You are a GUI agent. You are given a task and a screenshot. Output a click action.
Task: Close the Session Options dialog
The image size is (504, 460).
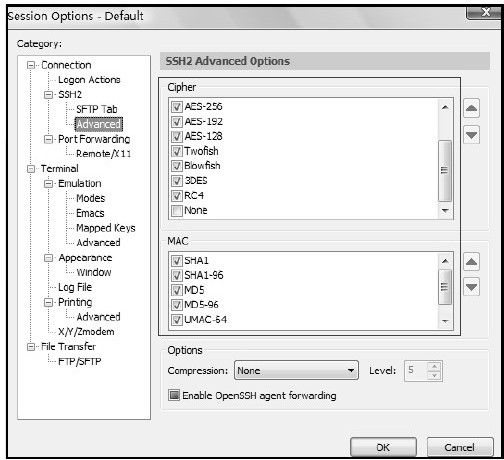(x=485, y=12)
